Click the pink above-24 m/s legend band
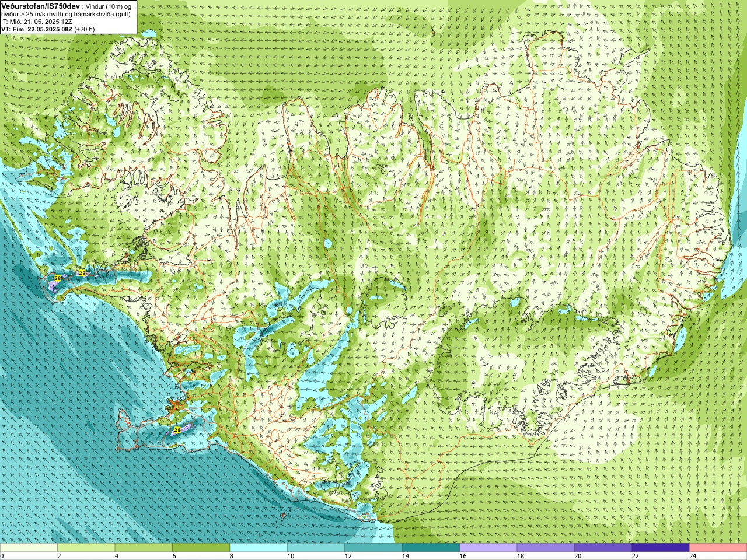747x560 pixels. point(718,548)
